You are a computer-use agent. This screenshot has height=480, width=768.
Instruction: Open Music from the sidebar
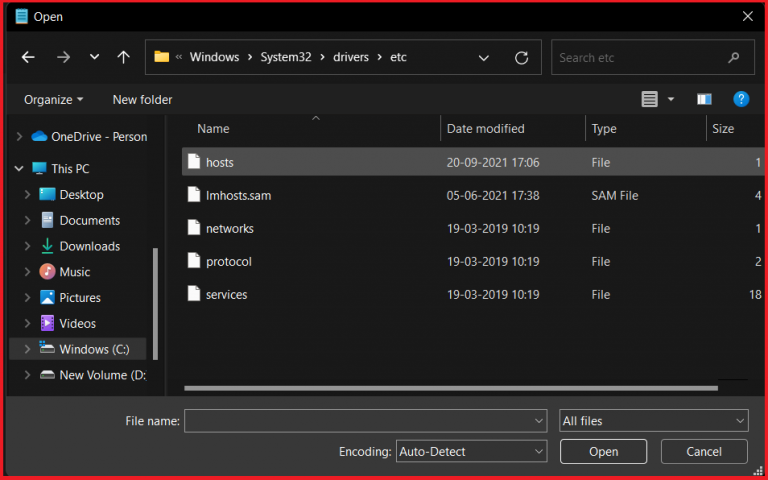[x=65, y=272]
